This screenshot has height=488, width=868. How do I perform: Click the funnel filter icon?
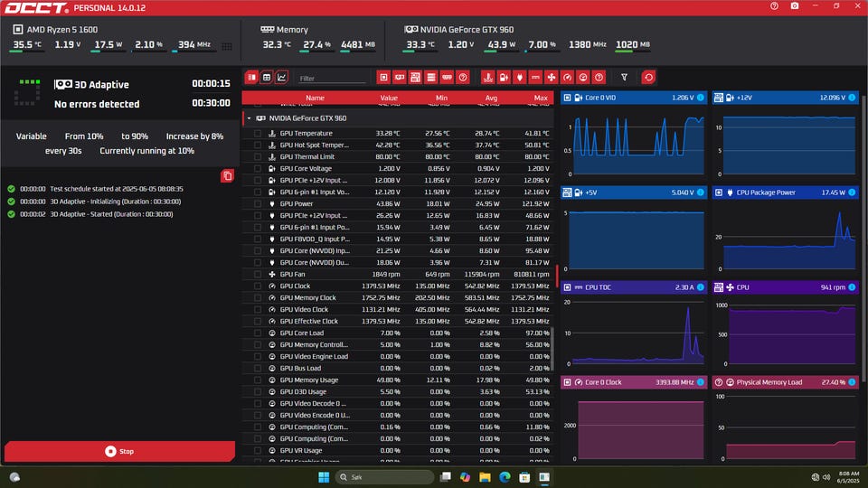coord(624,78)
